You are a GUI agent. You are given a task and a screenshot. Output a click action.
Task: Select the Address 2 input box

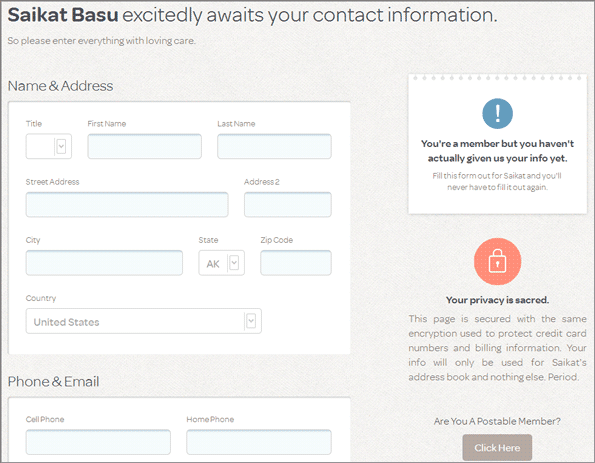point(288,205)
